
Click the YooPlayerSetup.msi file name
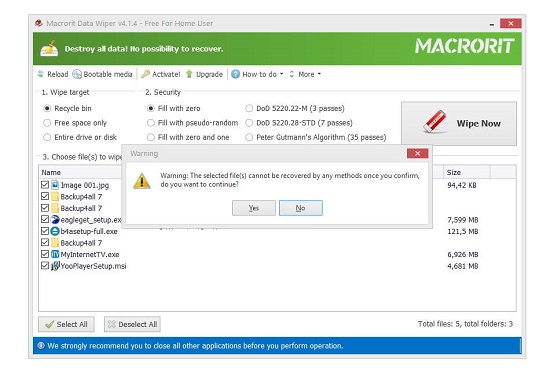pos(93,266)
